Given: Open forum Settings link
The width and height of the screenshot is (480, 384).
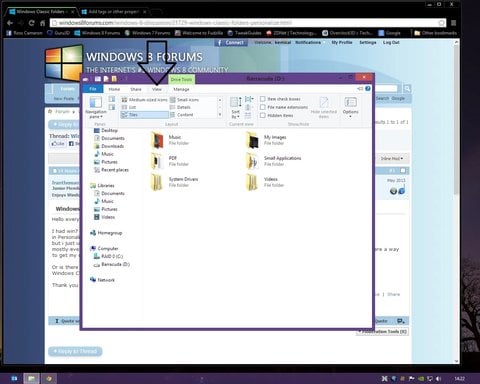Looking at the screenshot, I should pos(368,43).
